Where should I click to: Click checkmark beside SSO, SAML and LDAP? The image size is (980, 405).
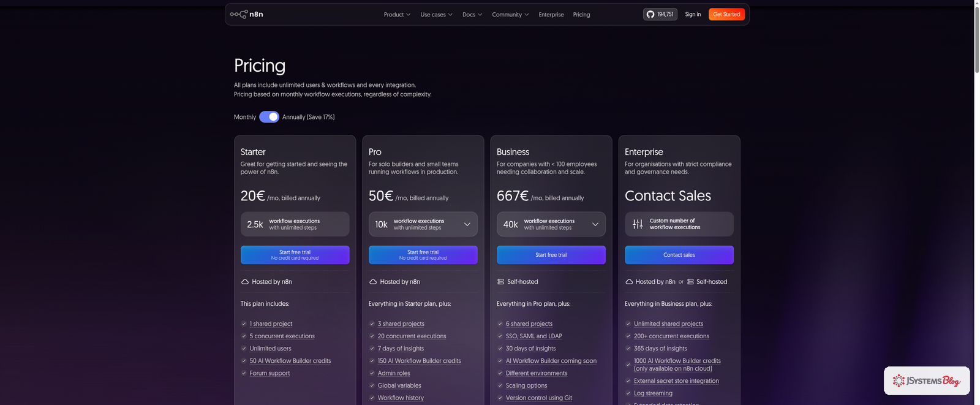(x=500, y=336)
